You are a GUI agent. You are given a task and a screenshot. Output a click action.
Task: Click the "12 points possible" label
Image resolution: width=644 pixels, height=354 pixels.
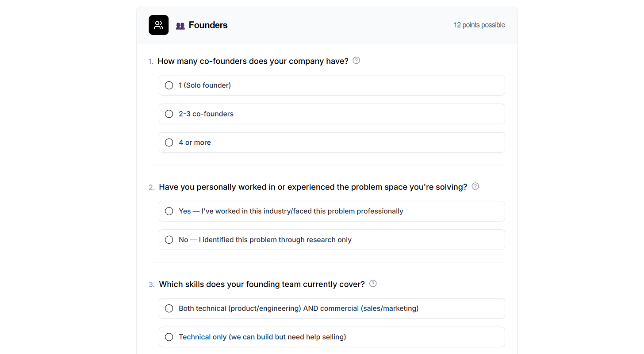479,25
